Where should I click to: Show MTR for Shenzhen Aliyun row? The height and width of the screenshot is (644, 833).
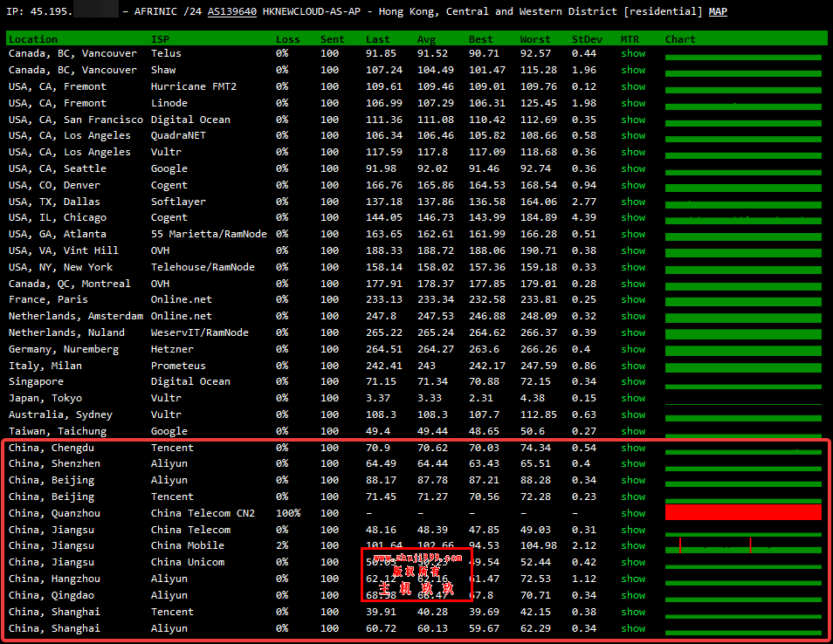coord(633,463)
